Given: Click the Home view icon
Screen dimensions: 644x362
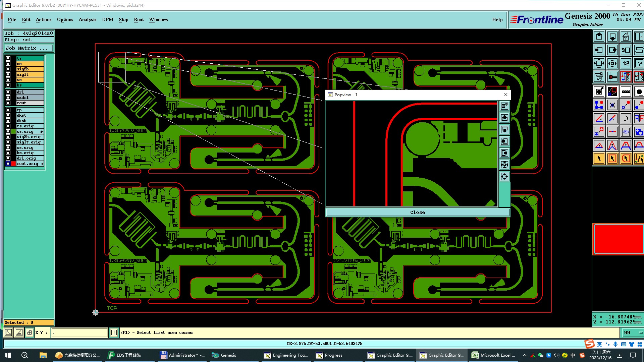Looking at the screenshot, I should click(x=626, y=37).
